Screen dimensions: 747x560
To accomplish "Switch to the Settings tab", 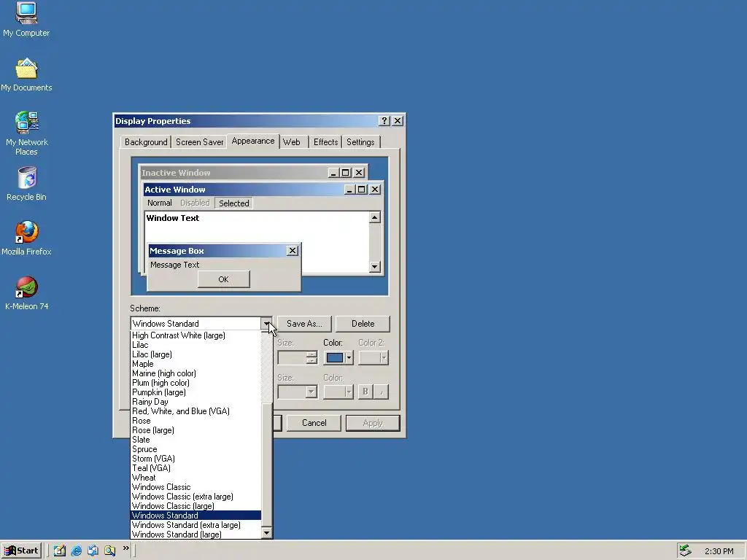I will point(360,142).
